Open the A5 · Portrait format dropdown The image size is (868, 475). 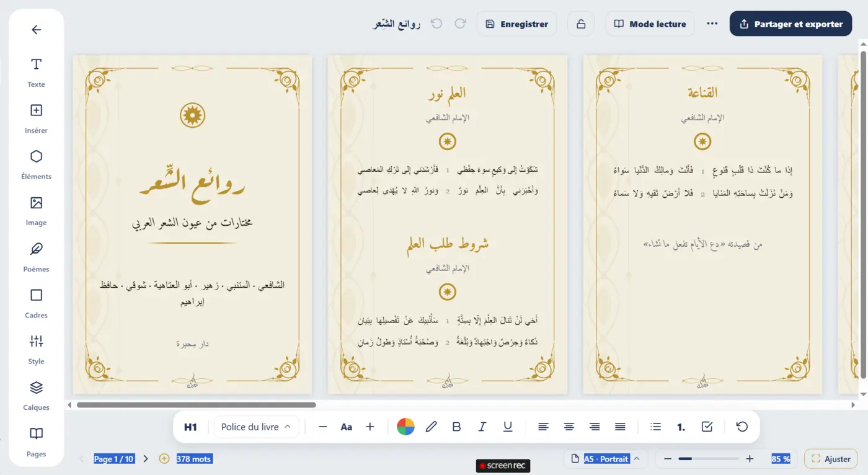(x=606, y=459)
